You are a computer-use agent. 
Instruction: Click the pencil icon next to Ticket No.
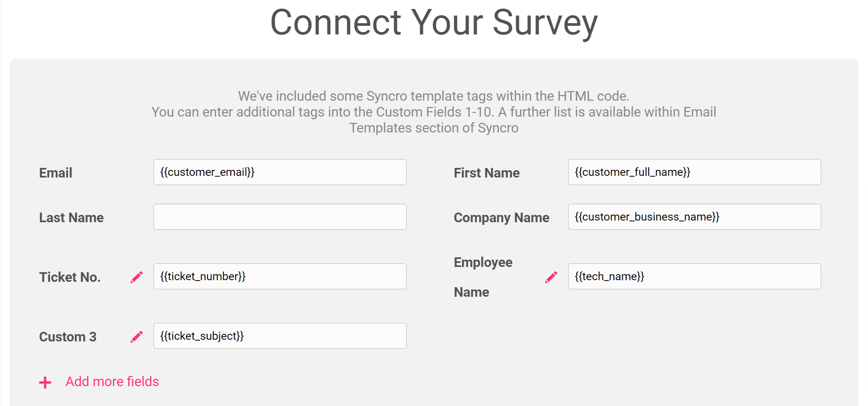(x=136, y=277)
